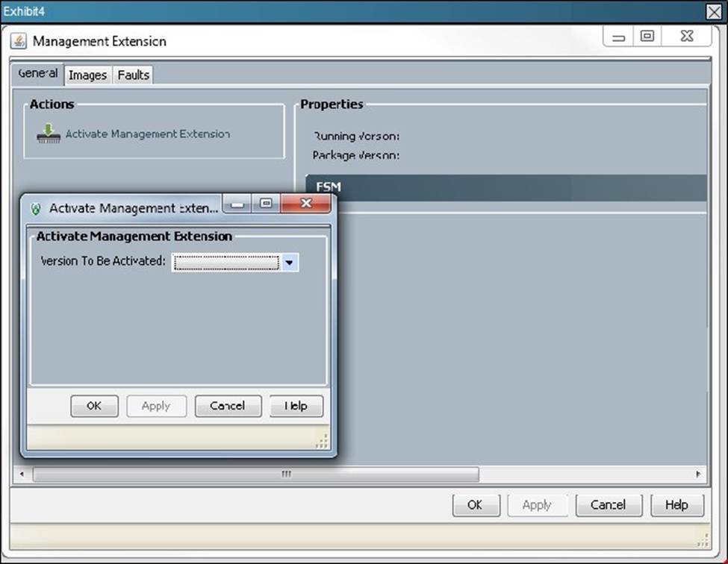Click the green icon in Activate dialog title
The image size is (728, 564).
36,209
